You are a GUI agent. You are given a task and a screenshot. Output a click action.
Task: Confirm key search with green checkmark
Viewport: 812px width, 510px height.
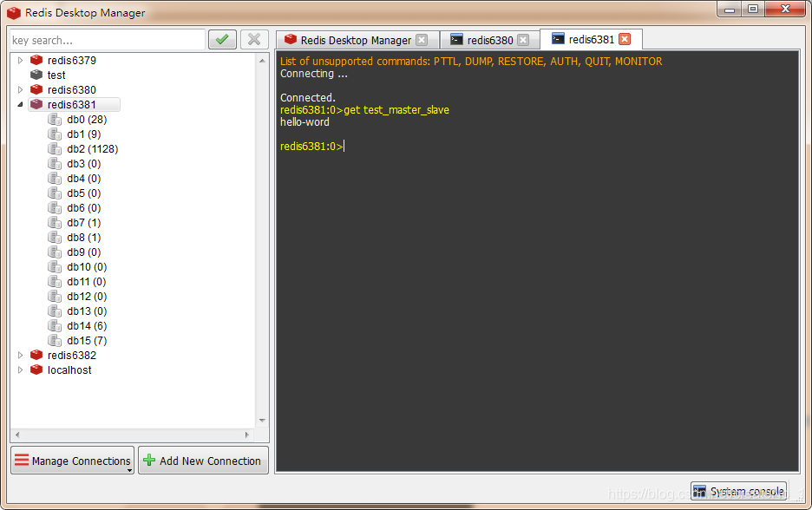(222, 40)
